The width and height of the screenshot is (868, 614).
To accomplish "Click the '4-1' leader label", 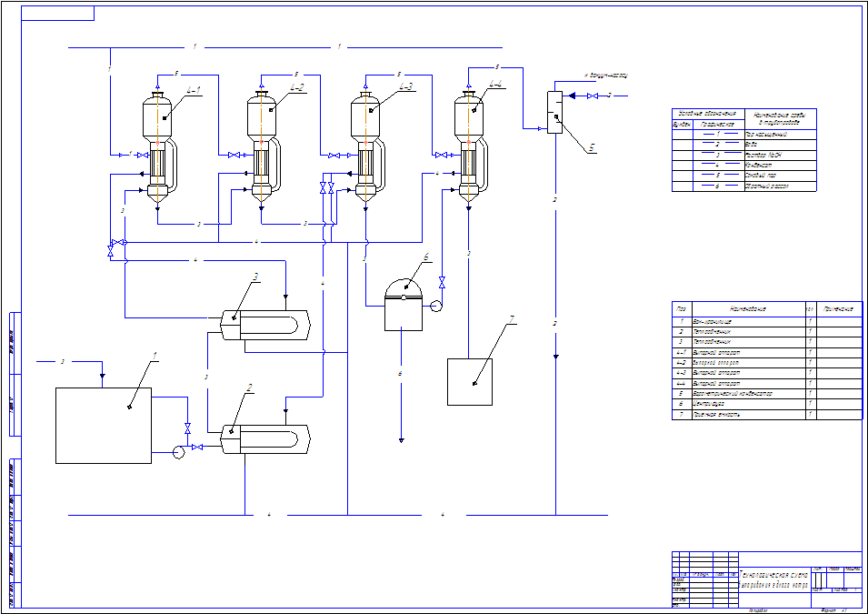I will (x=194, y=90).
